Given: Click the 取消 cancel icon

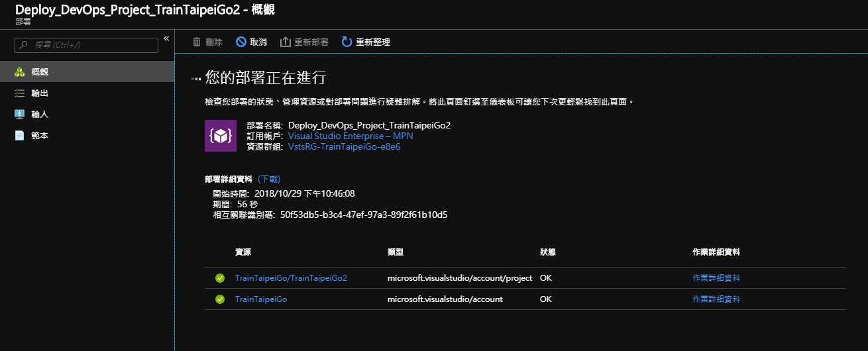Looking at the screenshot, I should click(241, 42).
